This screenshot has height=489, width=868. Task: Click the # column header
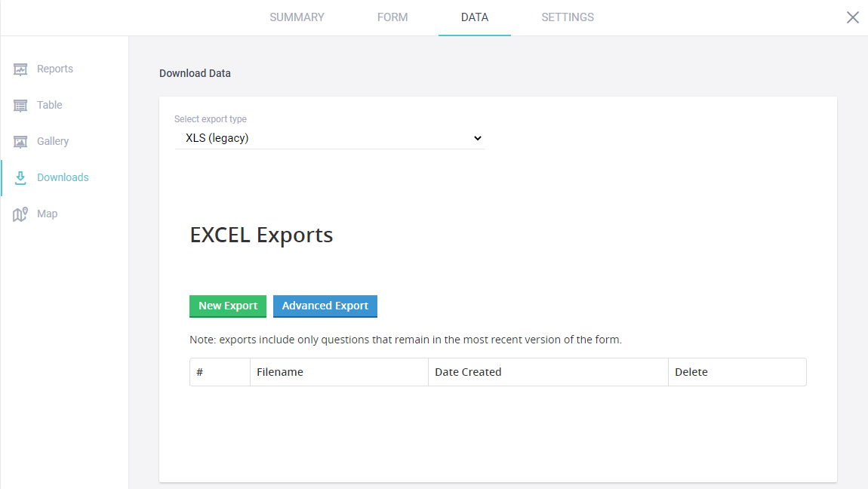click(x=200, y=372)
